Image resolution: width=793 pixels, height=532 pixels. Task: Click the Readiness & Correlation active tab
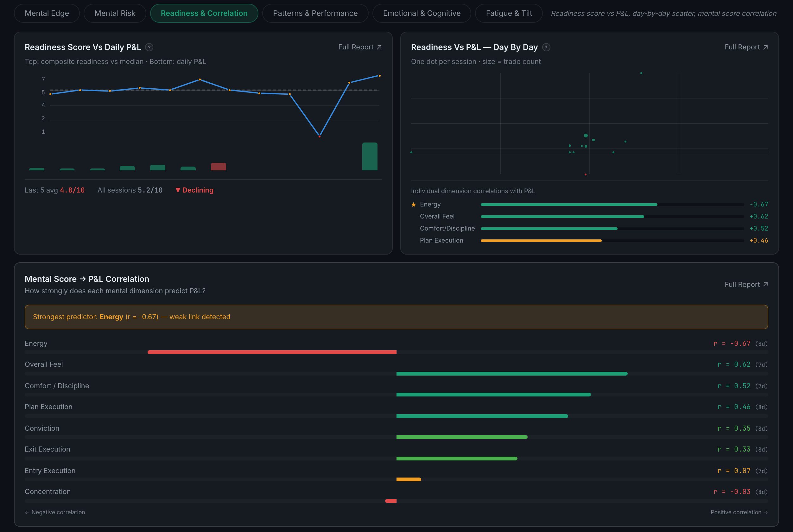click(x=204, y=13)
